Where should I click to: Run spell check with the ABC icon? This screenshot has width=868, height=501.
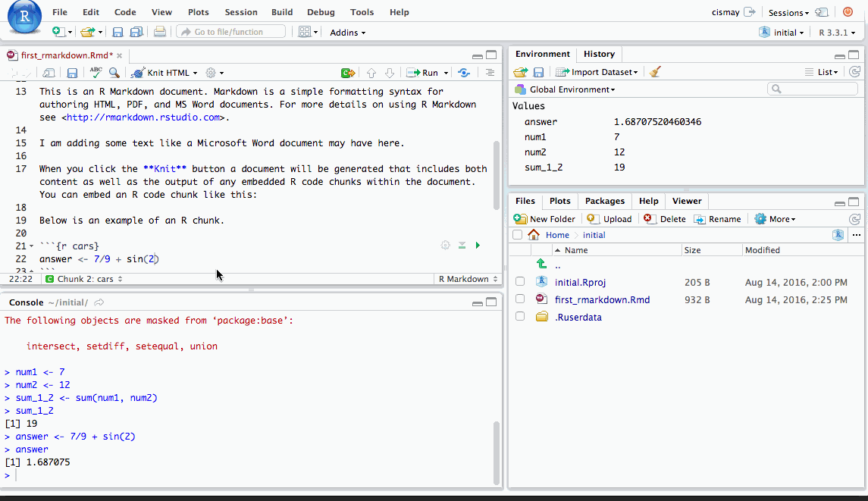(x=96, y=73)
